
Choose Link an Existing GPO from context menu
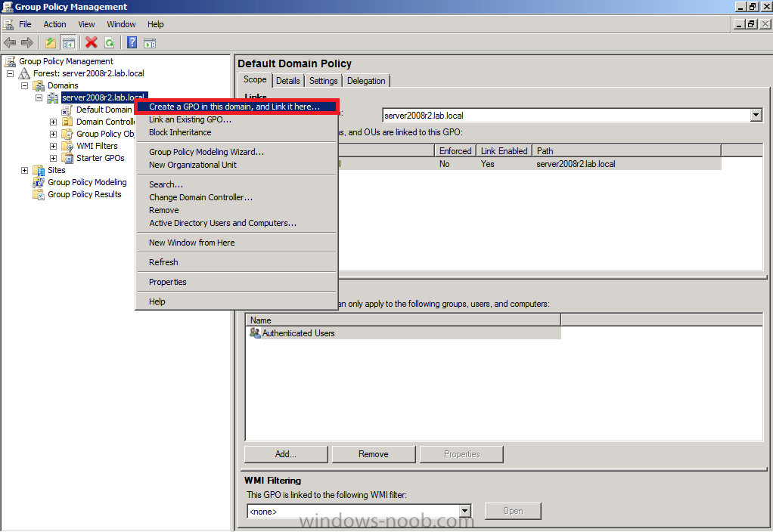[237, 119]
